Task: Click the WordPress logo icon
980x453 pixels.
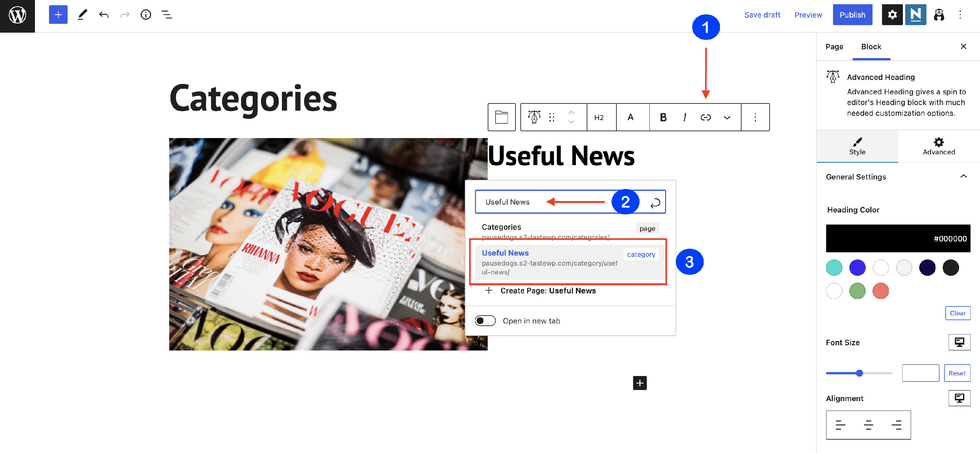Action: point(17,16)
